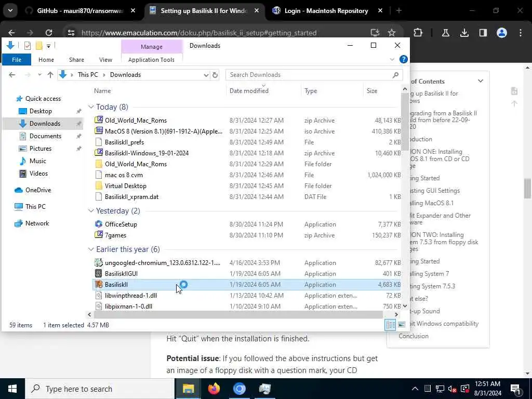The image size is (532, 399).
Task: Click the Refresh icon beside the address bar
Action: pyautogui.click(x=215, y=75)
